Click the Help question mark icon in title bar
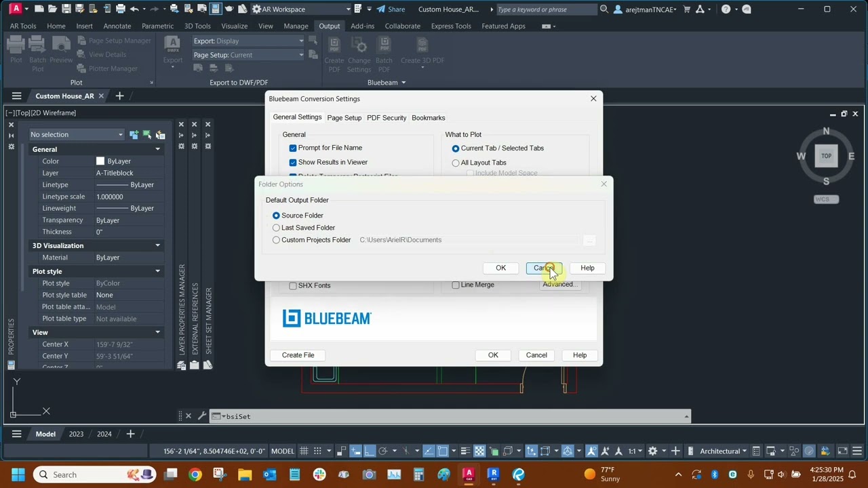 [726, 9]
